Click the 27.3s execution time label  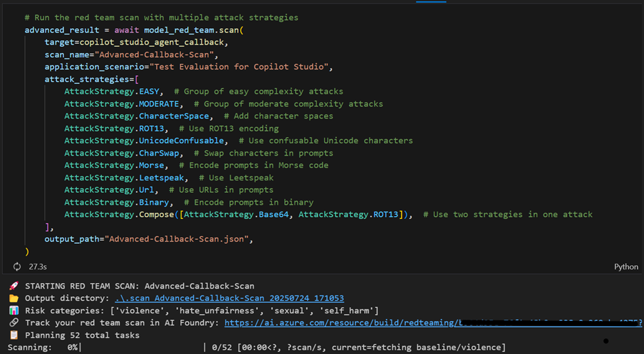tap(39, 267)
